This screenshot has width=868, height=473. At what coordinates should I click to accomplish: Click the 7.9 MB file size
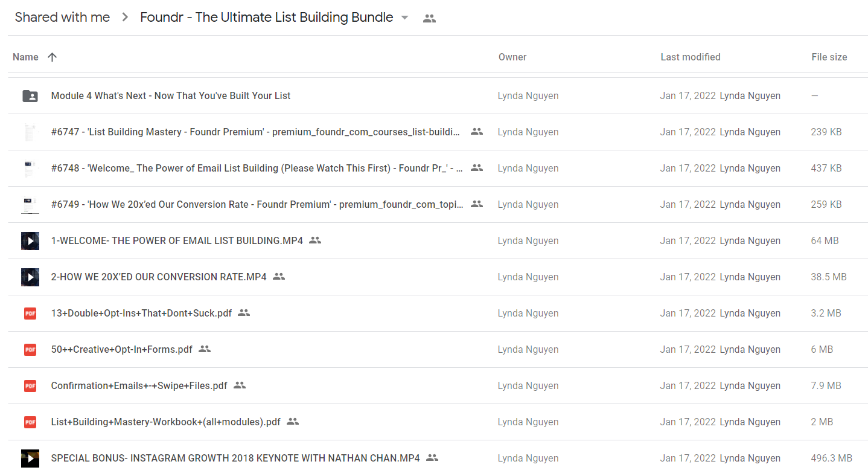click(826, 385)
